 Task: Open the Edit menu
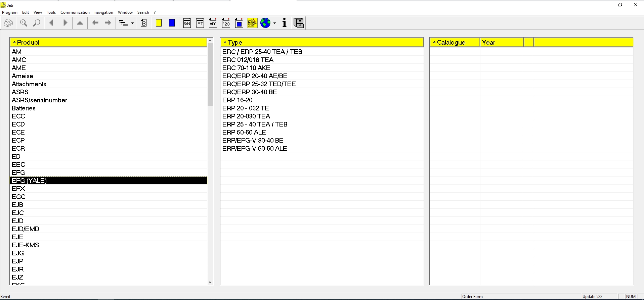(26, 12)
